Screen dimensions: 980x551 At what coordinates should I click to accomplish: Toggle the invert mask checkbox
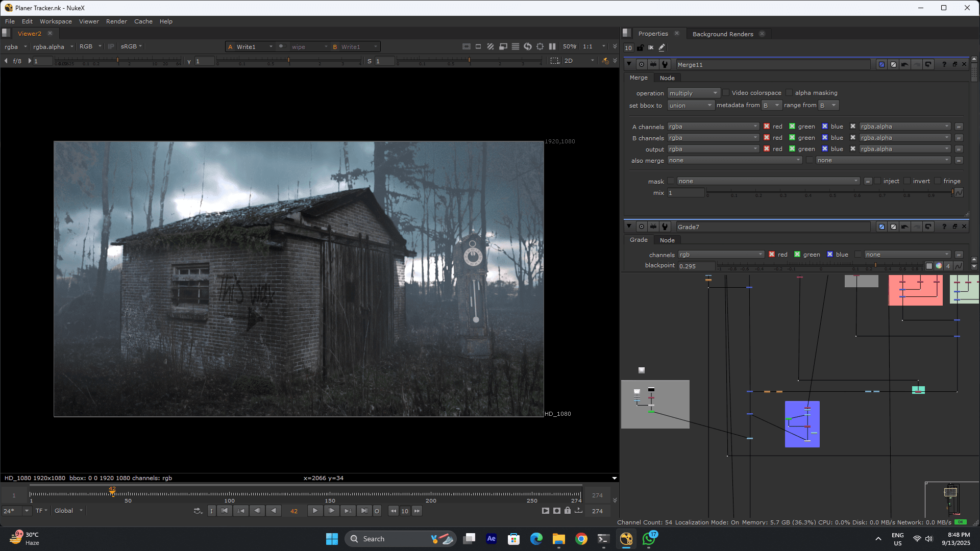907,181
